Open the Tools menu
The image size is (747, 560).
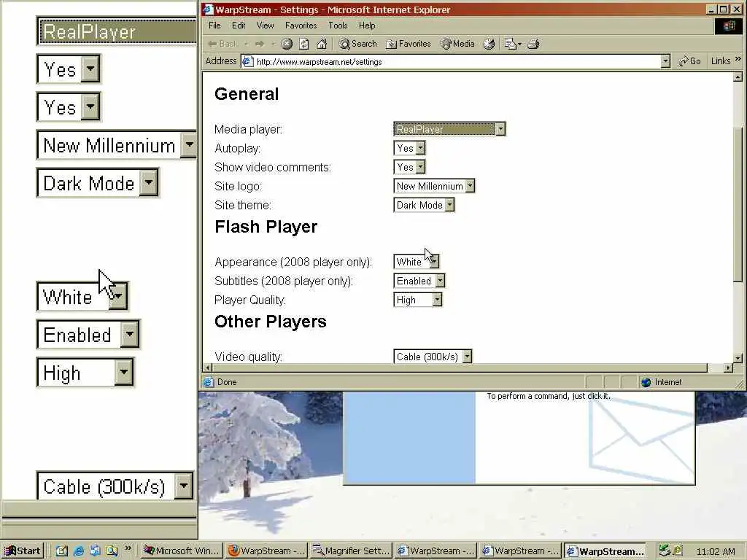click(x=338, y=26)
